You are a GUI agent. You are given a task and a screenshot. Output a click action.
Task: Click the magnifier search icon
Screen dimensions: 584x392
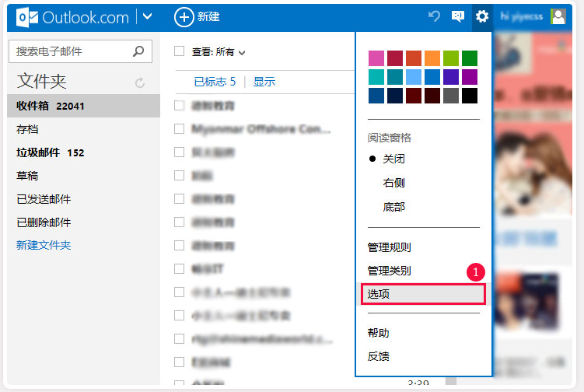(x=138, y=51)
